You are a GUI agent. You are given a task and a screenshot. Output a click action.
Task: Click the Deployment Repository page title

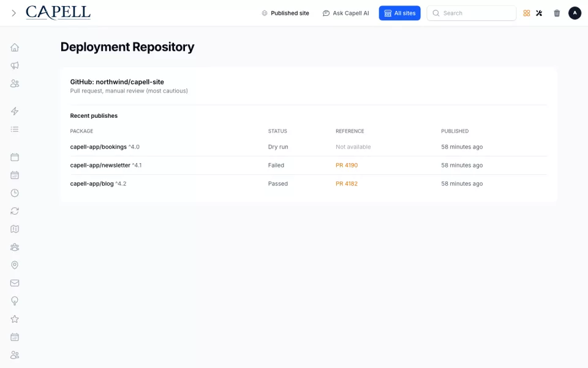tap(127, 47)
